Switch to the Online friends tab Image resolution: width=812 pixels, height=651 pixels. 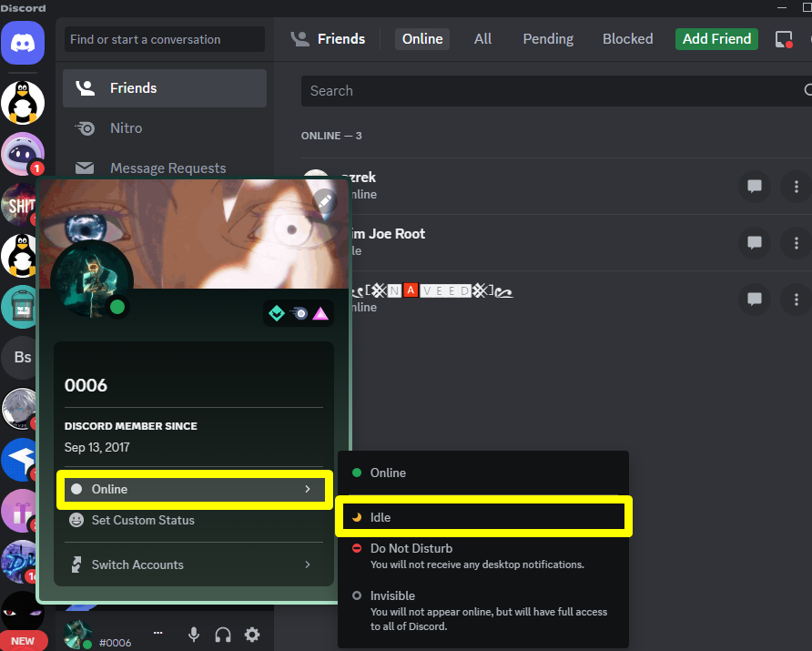422,39
